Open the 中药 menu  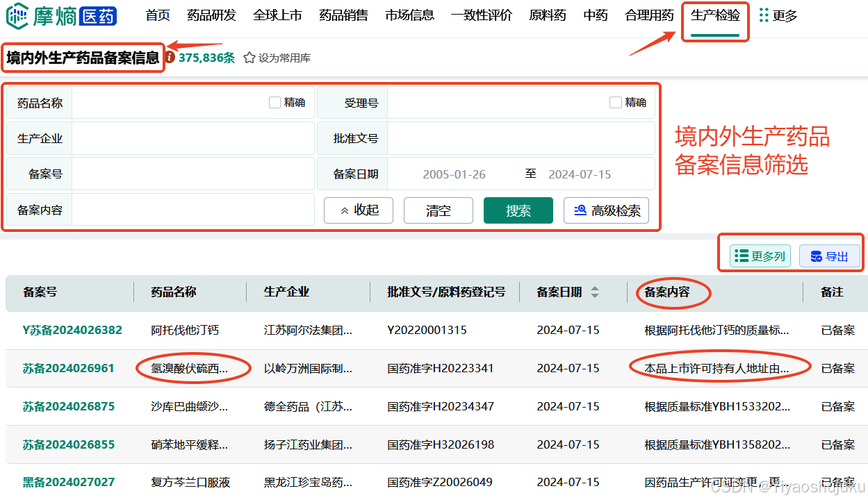tap(596, 15)
